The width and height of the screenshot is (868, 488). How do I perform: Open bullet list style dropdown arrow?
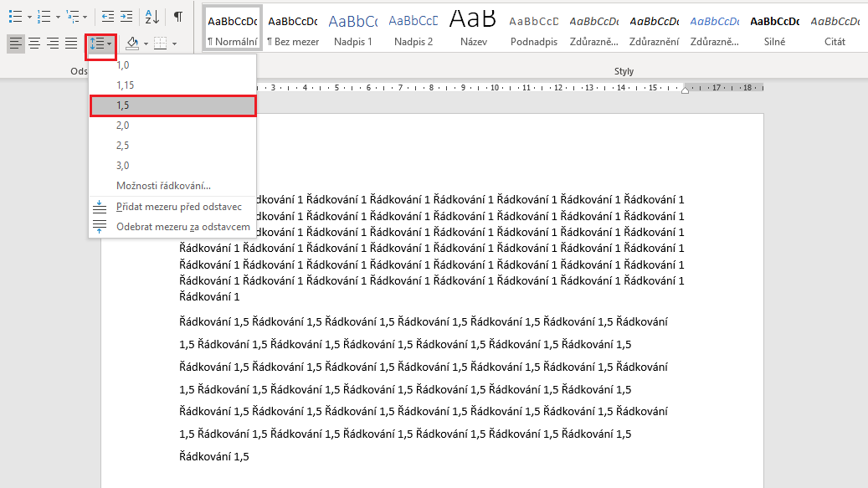(29, 17)
